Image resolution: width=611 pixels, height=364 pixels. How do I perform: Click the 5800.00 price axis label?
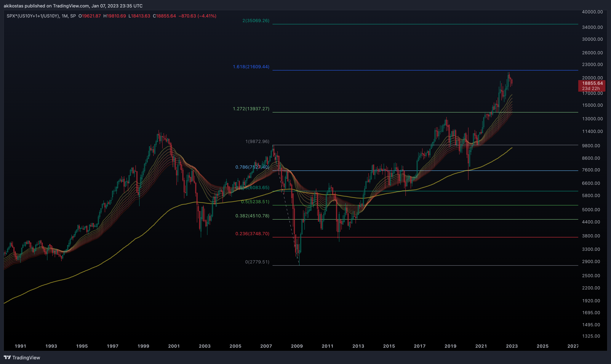[591, 196]
